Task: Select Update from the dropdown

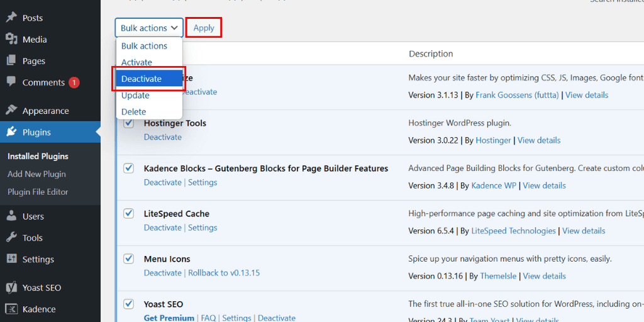Action: (x=149, y=96)
